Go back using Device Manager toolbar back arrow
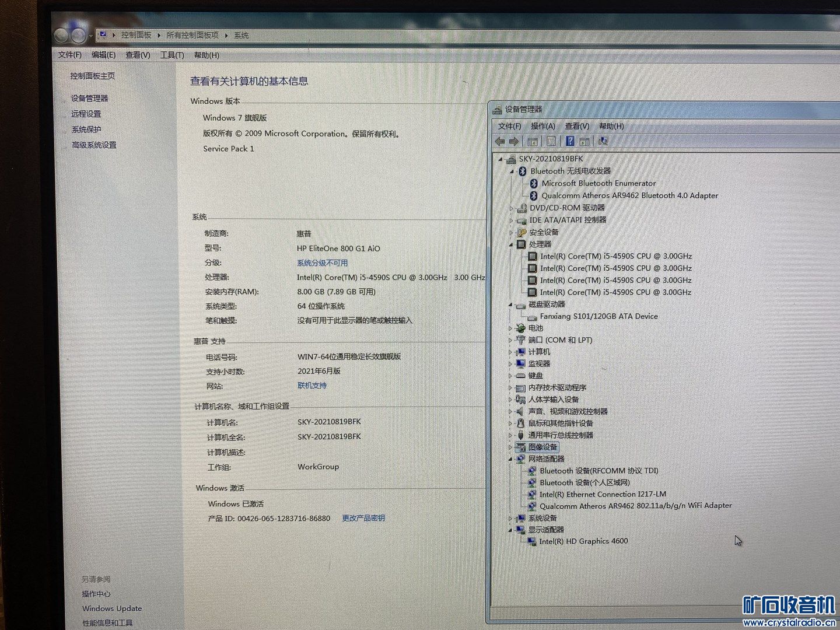This screenshot has height=630, width=840. (500, 141)
